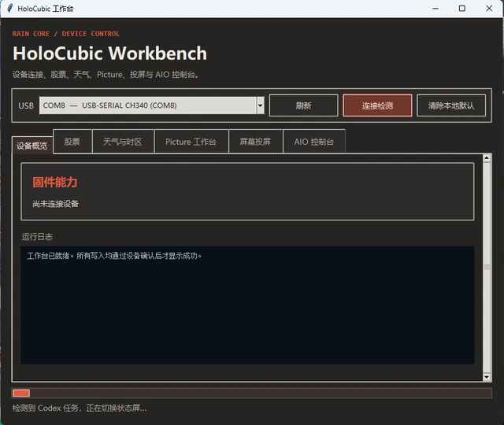The image size is (504, 425).
Task: Click the 固件能力 heading
Action: pyautogui.click(x=55, y=182)
